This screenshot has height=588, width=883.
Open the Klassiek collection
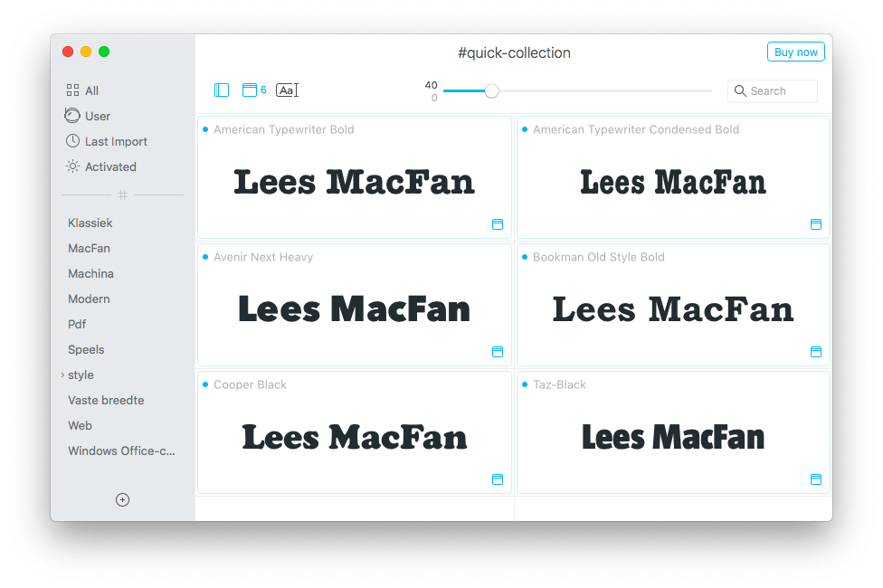(x=90, y=223)
